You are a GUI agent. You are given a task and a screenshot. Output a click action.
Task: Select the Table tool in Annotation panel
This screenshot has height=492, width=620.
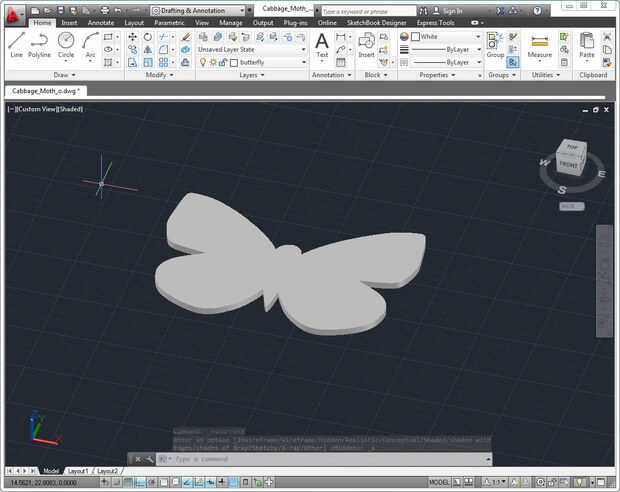click(340, 62)
